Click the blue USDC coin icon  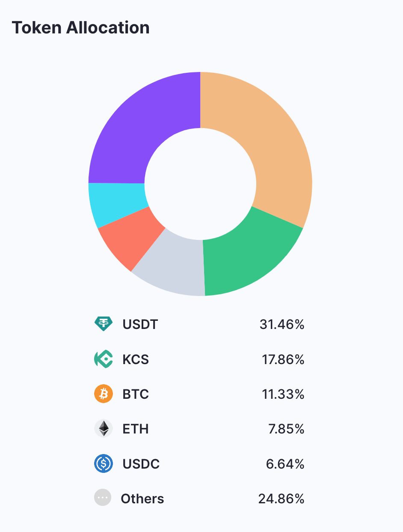pos(103,464)
